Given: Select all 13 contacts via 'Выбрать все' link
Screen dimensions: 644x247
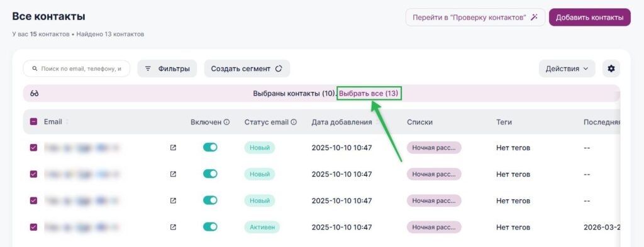Looking at the screenshot, I should [x=369, y=94].
